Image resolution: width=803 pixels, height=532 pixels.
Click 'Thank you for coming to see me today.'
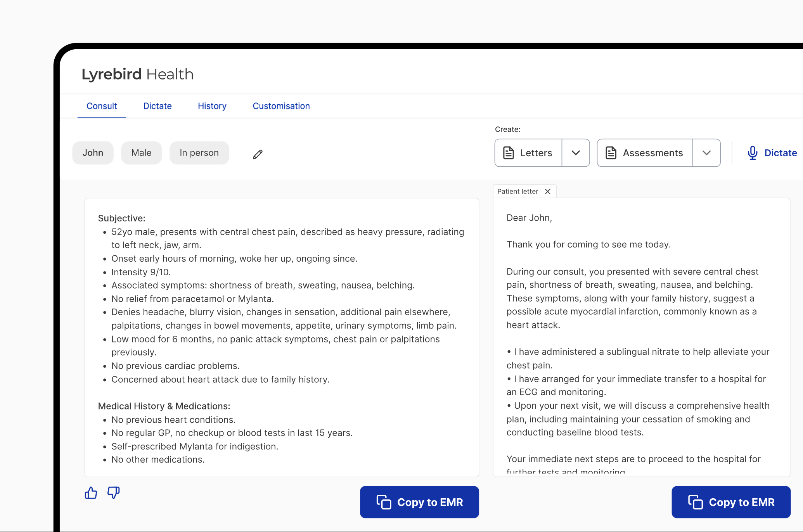(588, 244)
